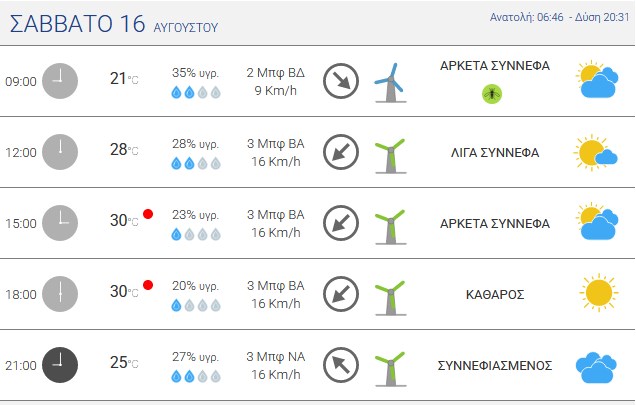
Task: Click the 09:00 partly cloudy weather icon
Action: point(597,80)
